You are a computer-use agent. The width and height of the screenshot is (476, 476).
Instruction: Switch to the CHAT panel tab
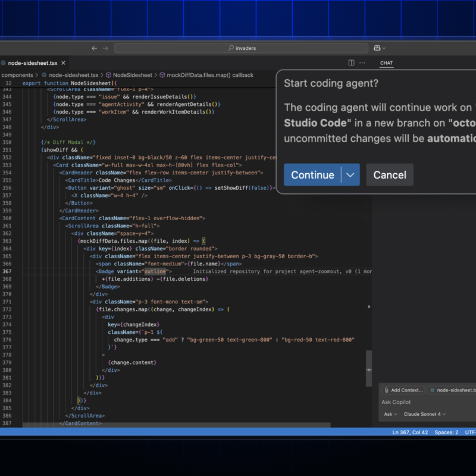[x=386, y=63]
